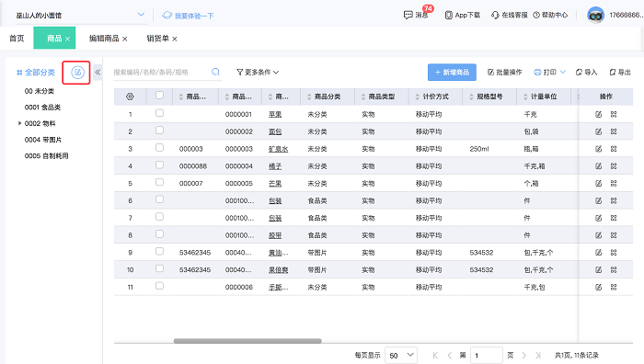Click 导出 export icon button
Image resolution: width=644 pixels, height=364 pixels.
tap(620, 73)
